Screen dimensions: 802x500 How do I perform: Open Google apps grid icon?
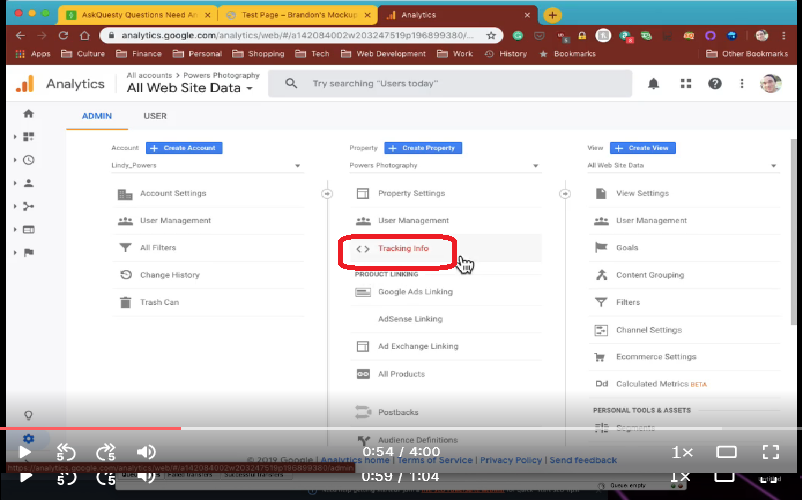686,83
